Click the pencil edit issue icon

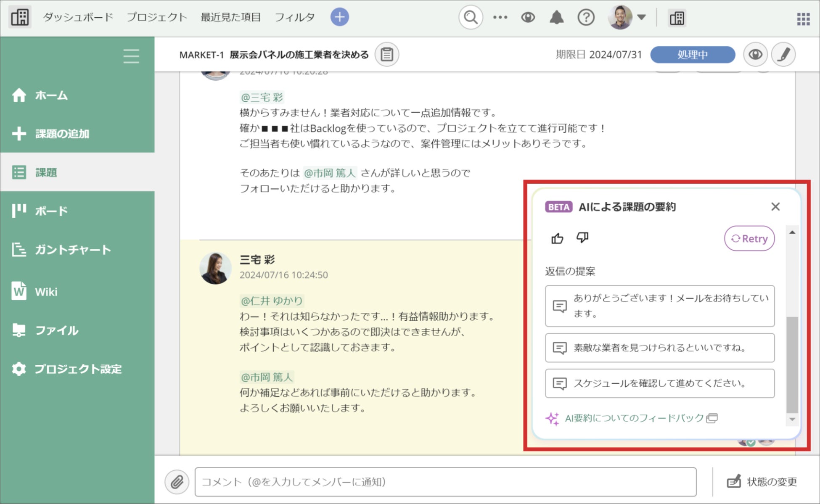click(x=783, y=55)
